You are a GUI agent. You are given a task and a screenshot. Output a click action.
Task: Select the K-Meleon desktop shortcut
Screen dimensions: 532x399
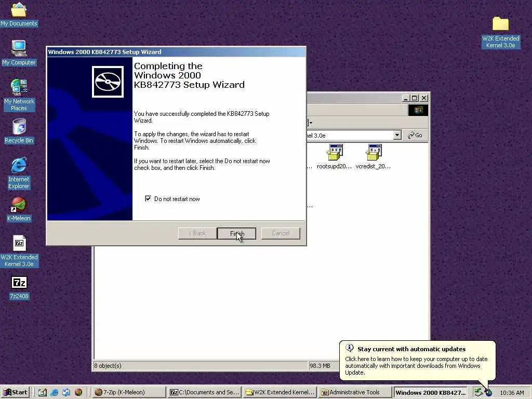point(19,209)
